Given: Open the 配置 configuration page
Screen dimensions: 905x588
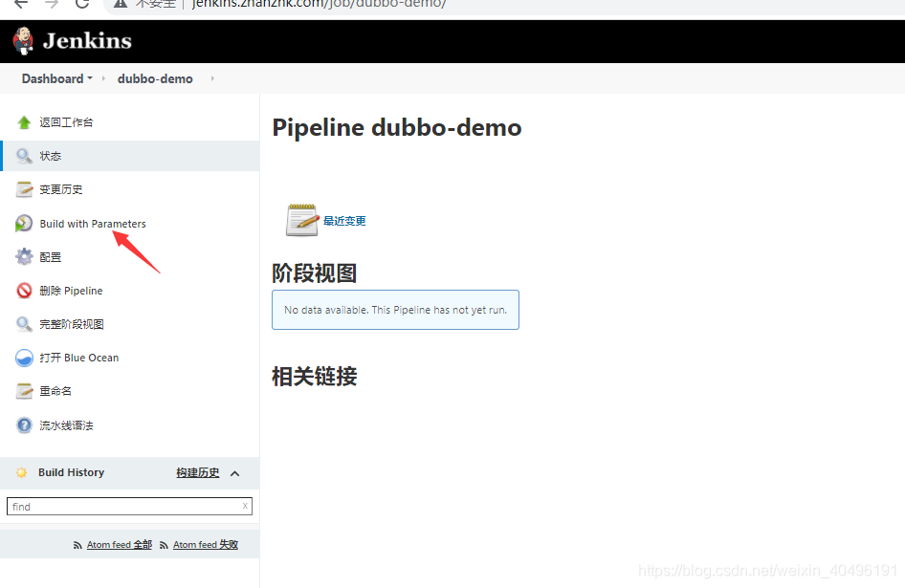Looking at the screenshot, I should point(50,257).
